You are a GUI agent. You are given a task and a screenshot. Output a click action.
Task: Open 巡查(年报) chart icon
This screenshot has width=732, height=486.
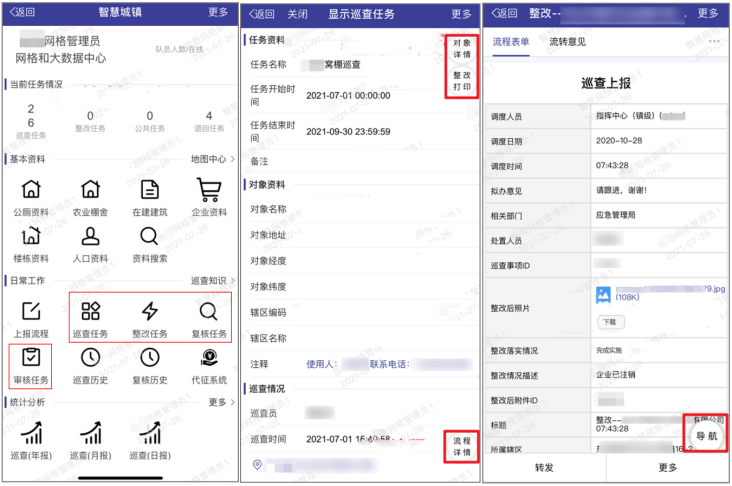coord(31,432)
